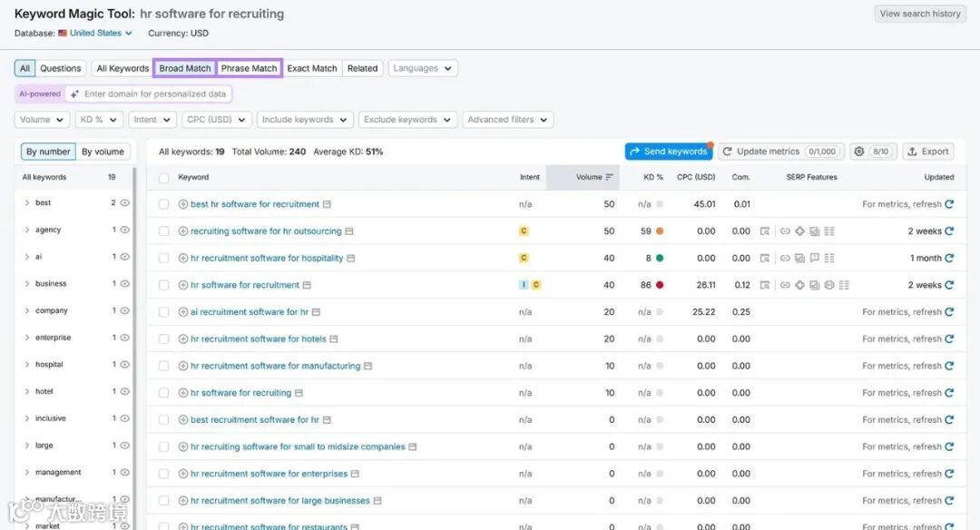Refresh metrics for best recruitment software for hr

[x=949, y=419]
